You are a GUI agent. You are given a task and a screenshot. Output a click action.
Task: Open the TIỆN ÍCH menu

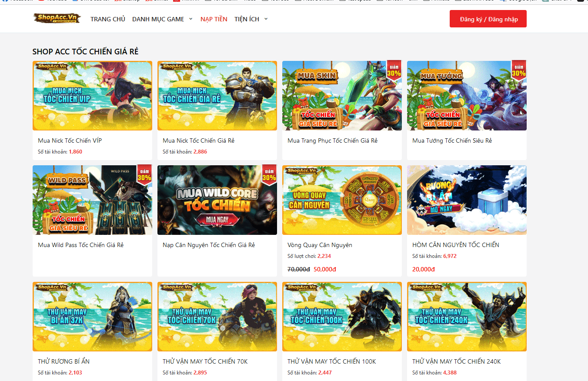(247, 19)
